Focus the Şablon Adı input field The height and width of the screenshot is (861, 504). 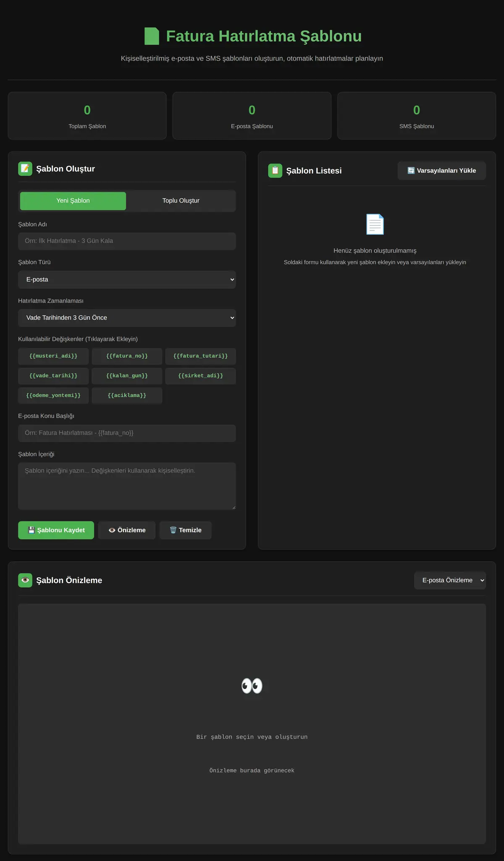pos(127,241)
